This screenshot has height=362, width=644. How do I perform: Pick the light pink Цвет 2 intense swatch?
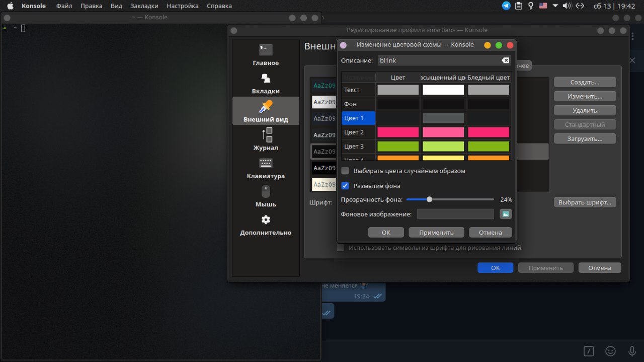pyautogui.click(x=443, y=132)
